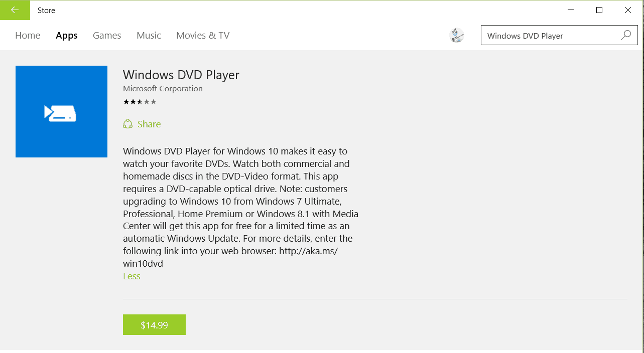Select the Apps tab
Viewport: 644px width, 353px height.
[x=67, y=36]
